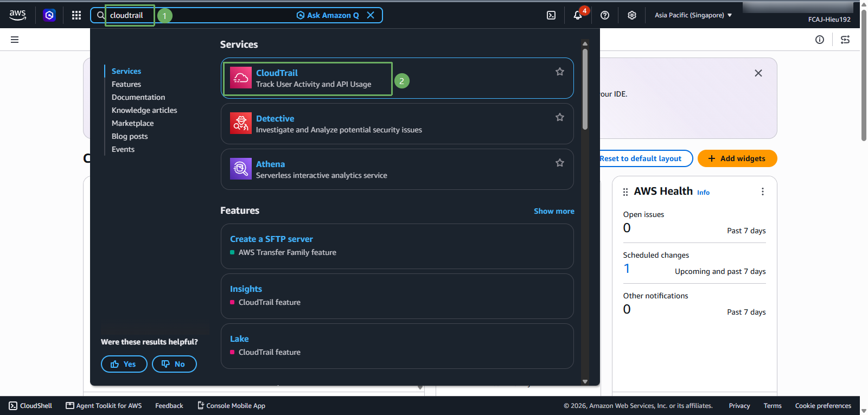Select the Events search category
This screenshot has width=868, height=415.
(x=123, y=149)
